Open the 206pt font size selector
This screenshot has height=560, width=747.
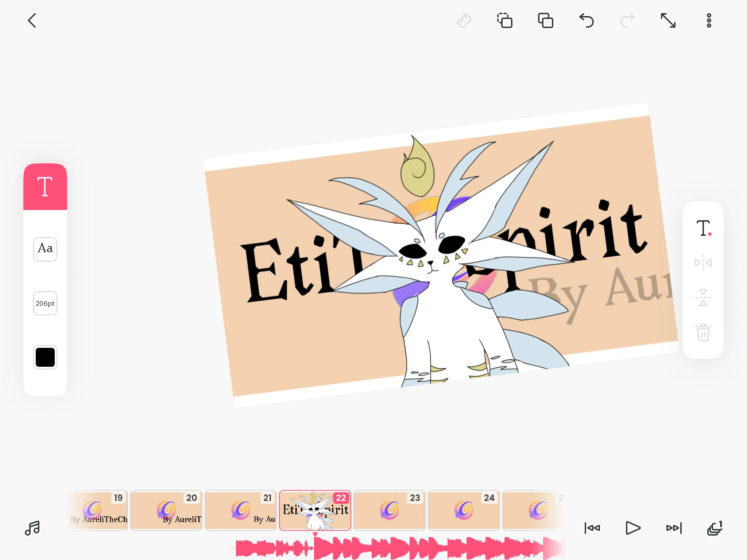pos(45,303)
